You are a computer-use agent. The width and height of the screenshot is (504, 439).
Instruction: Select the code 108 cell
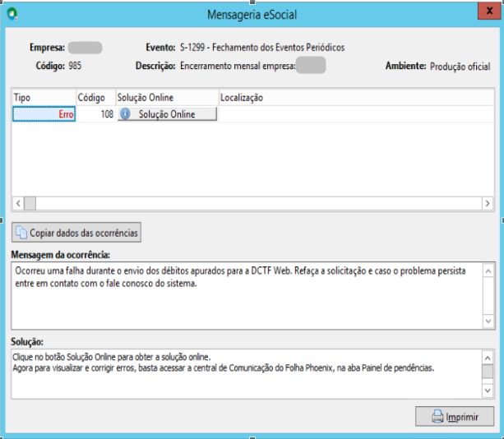[96, 114]
